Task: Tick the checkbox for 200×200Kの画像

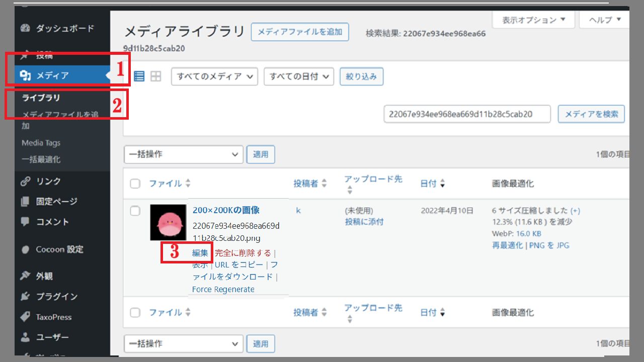Action: tap(135, 211)
